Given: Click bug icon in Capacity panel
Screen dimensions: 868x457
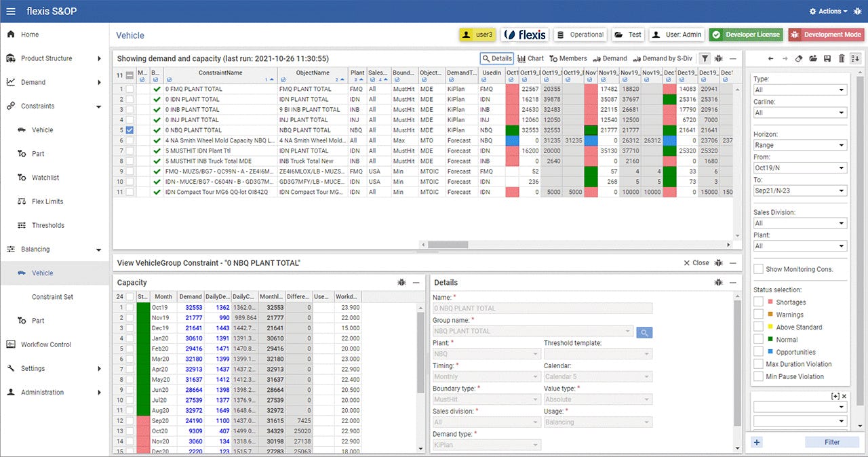Looking at the screenshot, I should pyautogui.click(x=401, y=282).
